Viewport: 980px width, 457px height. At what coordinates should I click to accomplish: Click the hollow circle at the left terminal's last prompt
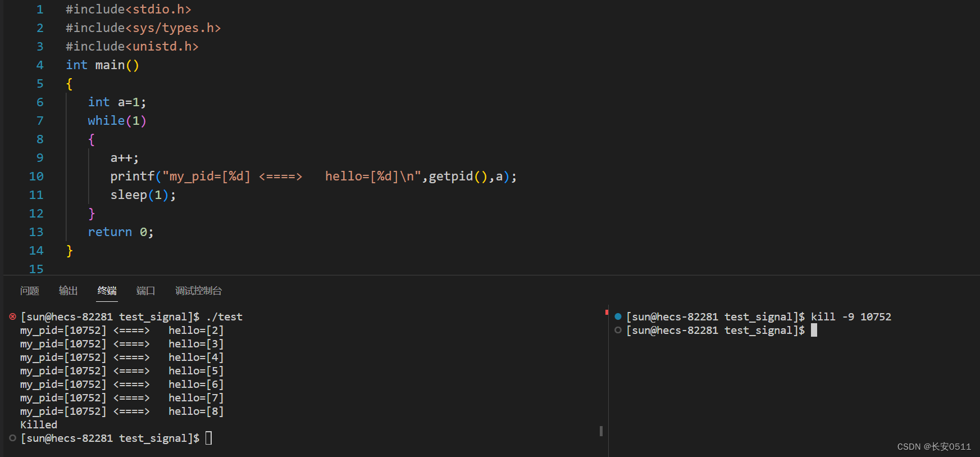pyautogui.click(x=12, y=438)
